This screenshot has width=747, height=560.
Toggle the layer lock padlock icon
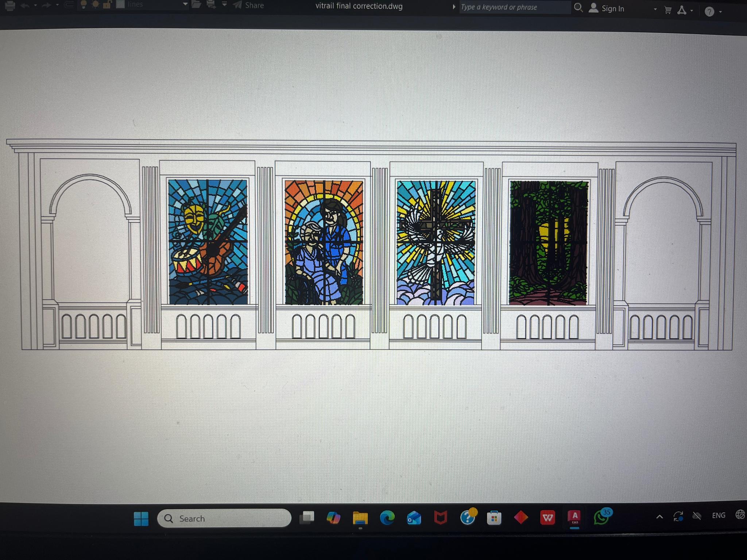107,4
